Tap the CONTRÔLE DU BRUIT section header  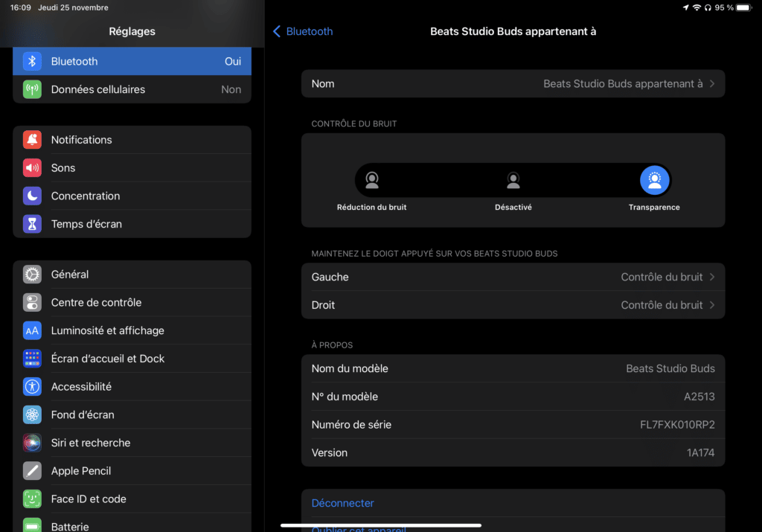pyautogui.click(x=353, y=124)
